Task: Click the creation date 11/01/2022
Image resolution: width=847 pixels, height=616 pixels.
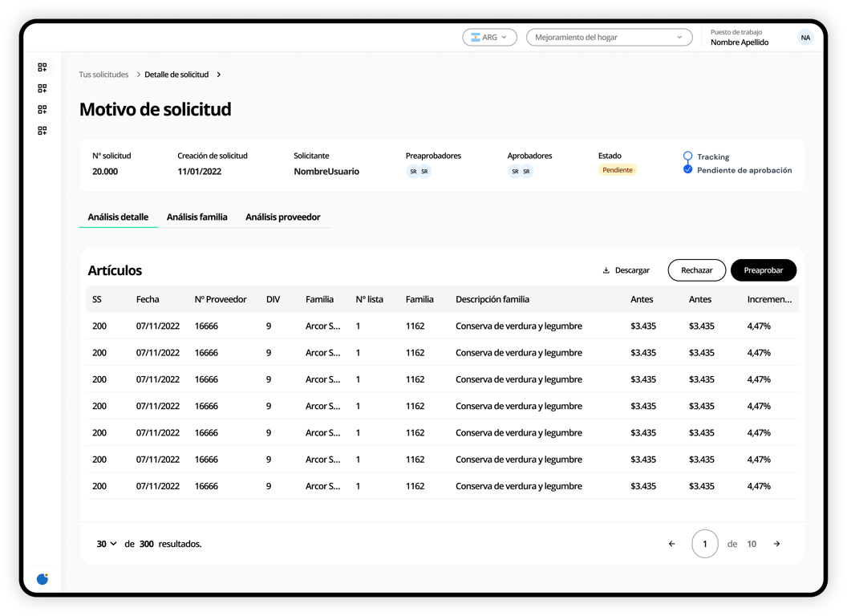Action: pos(200,172)
